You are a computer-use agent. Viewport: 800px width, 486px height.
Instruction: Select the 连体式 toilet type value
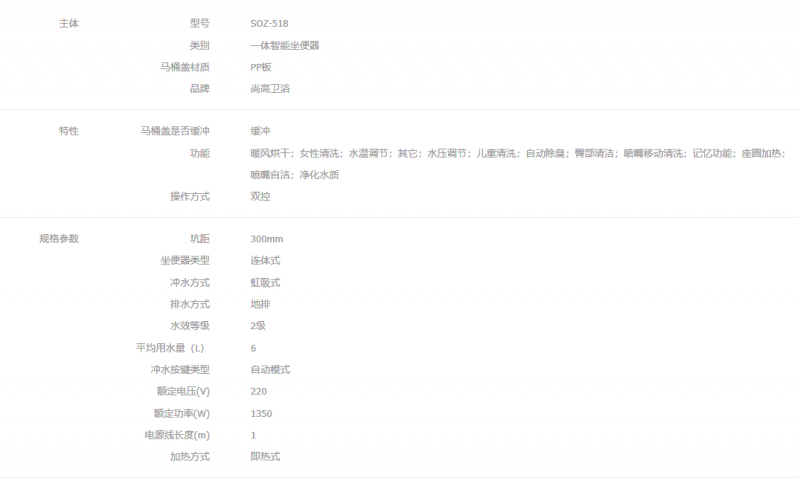(265, 261)
